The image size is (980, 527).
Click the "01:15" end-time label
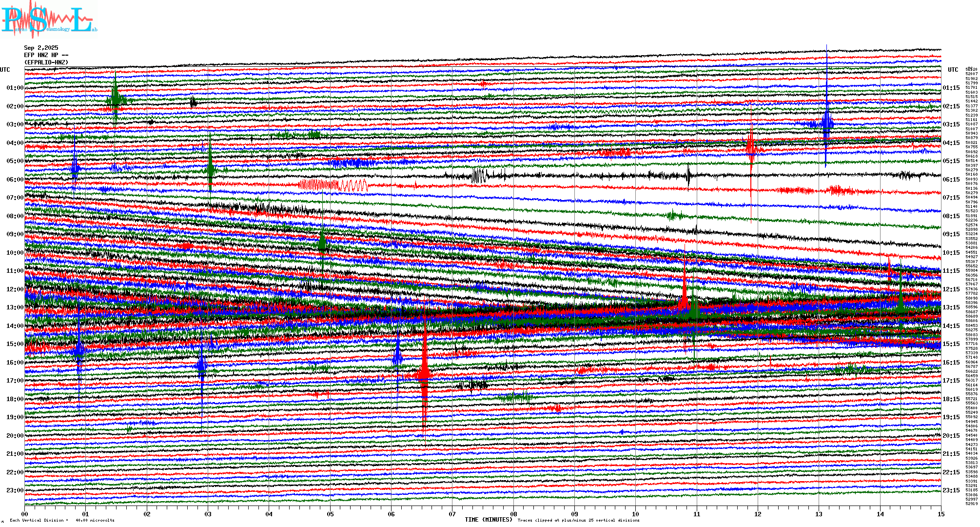coord(951,88)
